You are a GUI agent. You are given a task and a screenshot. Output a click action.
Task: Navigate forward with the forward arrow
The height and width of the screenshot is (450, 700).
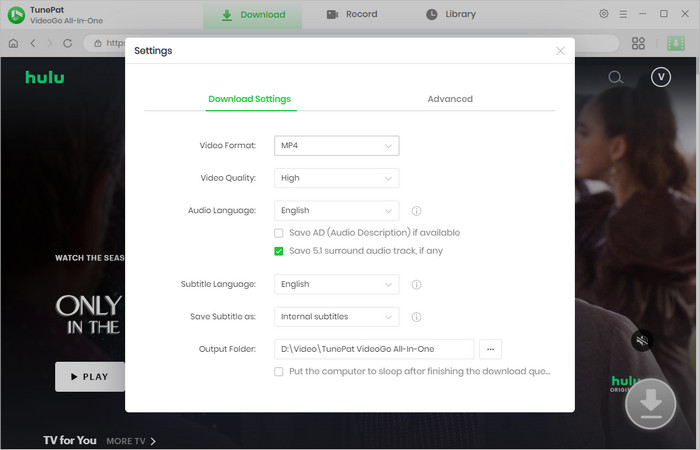pyautogui.click(x=50, y=43)
